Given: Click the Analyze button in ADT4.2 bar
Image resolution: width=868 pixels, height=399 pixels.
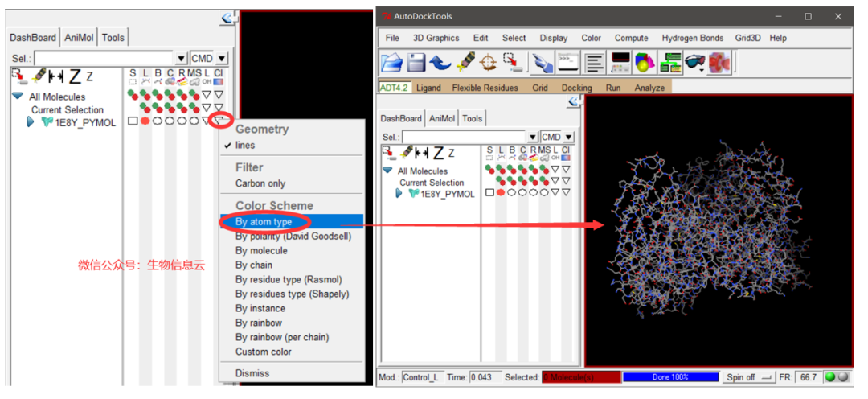Looking at the screenshot, I should pyautogui.click(x=649, y=88).
